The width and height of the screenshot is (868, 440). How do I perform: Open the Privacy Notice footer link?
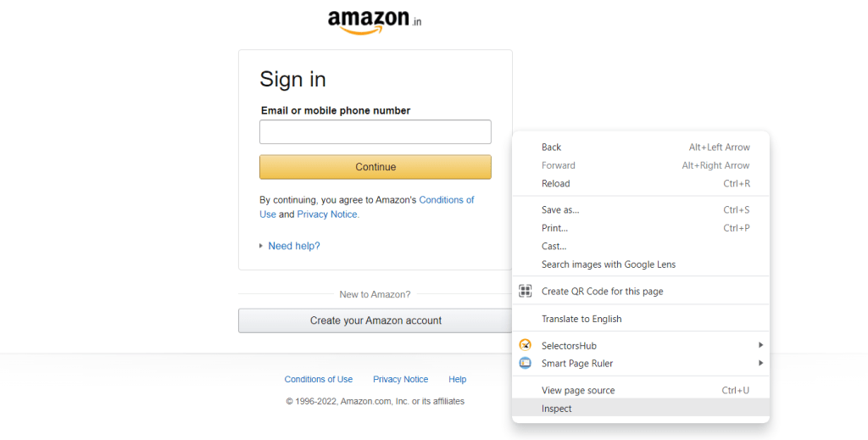[400, 380]
